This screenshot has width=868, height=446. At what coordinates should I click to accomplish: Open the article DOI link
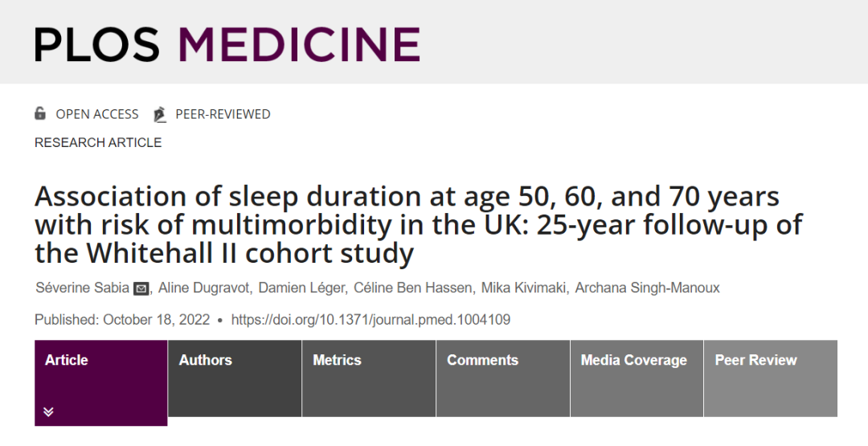click(x=371, y=320)
